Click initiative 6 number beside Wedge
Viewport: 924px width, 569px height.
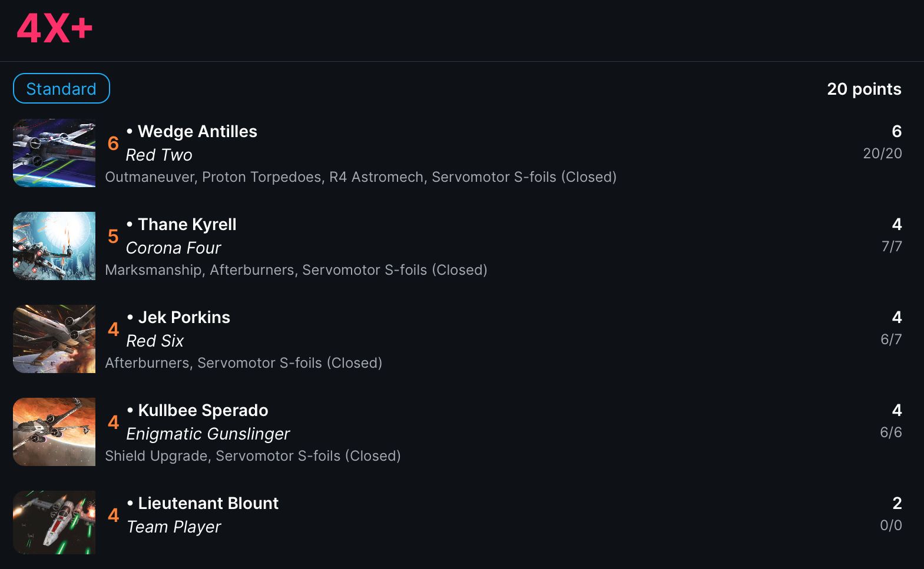(113, 144)
